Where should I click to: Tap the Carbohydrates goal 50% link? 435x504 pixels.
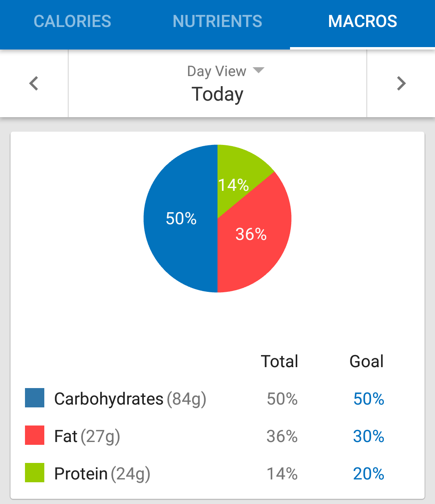click(369, 399)
